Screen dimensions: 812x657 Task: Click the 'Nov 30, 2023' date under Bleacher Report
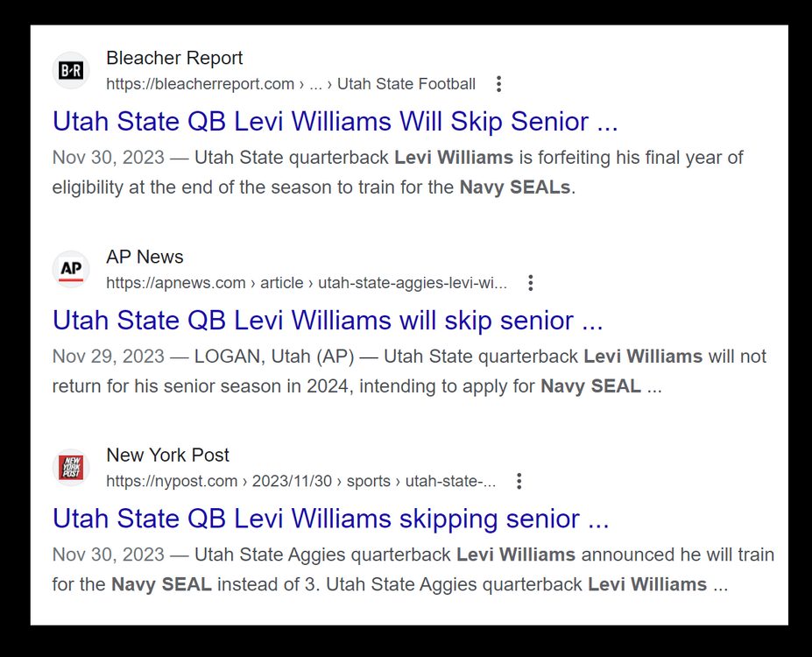click(108, 158)
